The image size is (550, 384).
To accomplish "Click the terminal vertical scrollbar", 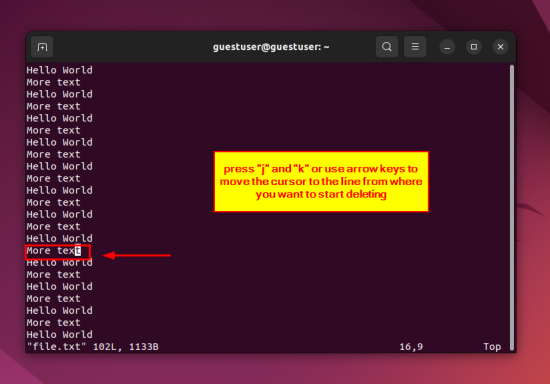I will pyautogui.click(x=512, y=207).
